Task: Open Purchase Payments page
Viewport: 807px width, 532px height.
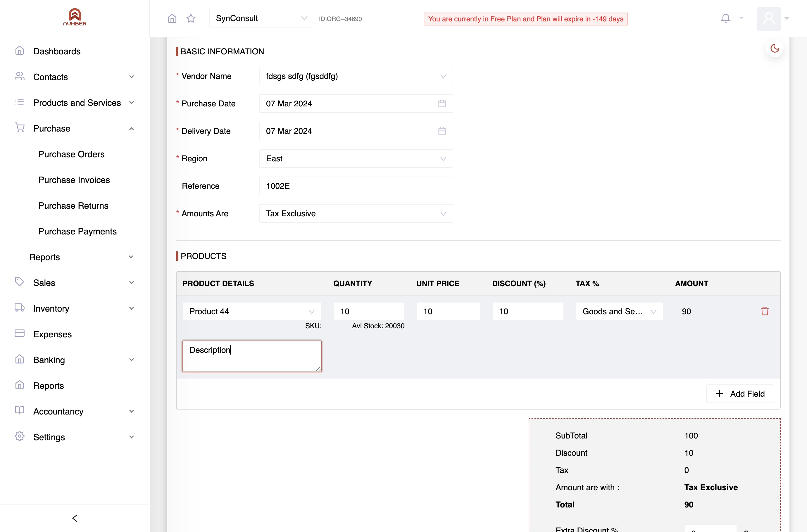Action: pyautogui.click(x=78, y=232)
